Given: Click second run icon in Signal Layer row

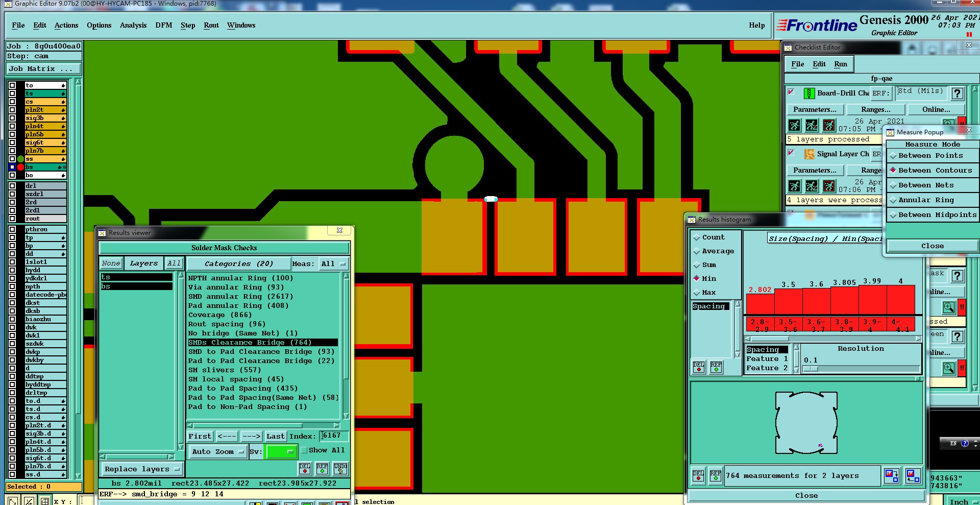Looking at the screenshot, I should pyautogui.click(x=812, y=186).
